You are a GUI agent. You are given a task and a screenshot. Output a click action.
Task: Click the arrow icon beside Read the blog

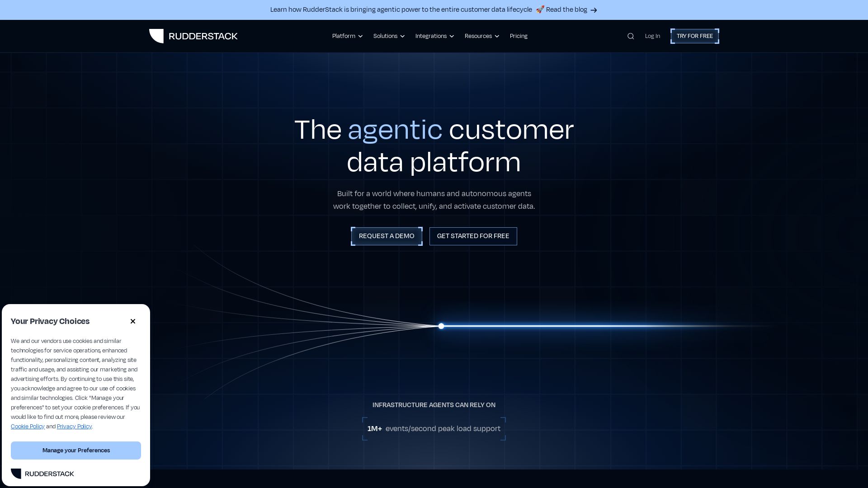[594, 10]
